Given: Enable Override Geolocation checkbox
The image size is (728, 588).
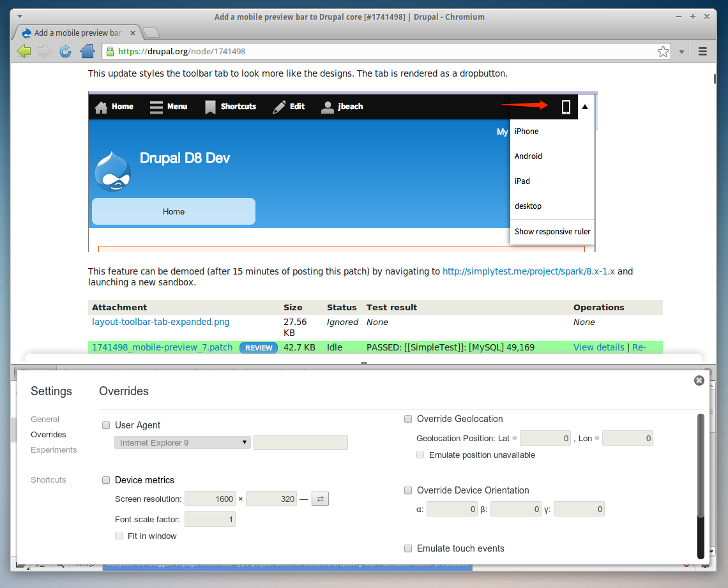Looking at the screenshot, I should 408,419.
